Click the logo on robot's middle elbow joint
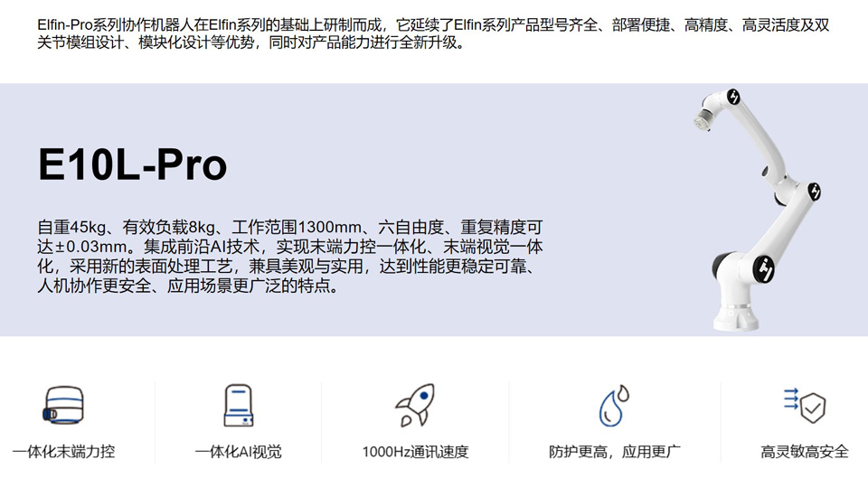Viewport: 868px width, 488px height. (814, 191)
